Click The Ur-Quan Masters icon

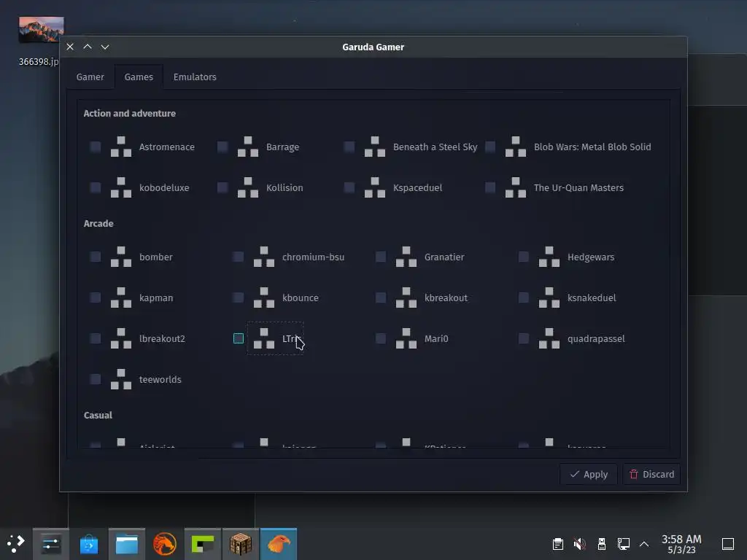pyautogui.click(x=516, y=187)
